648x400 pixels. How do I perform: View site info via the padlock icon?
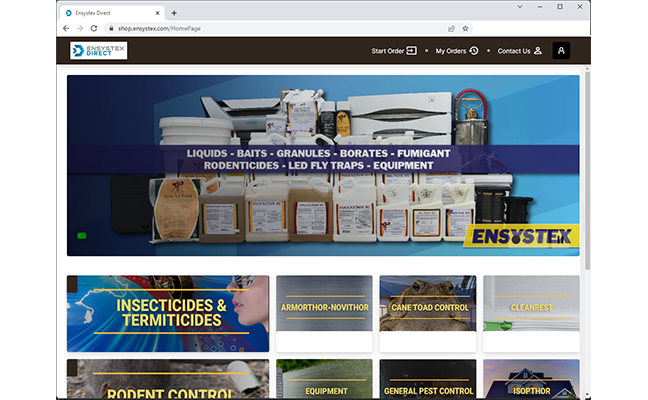[x=111, y=28]
